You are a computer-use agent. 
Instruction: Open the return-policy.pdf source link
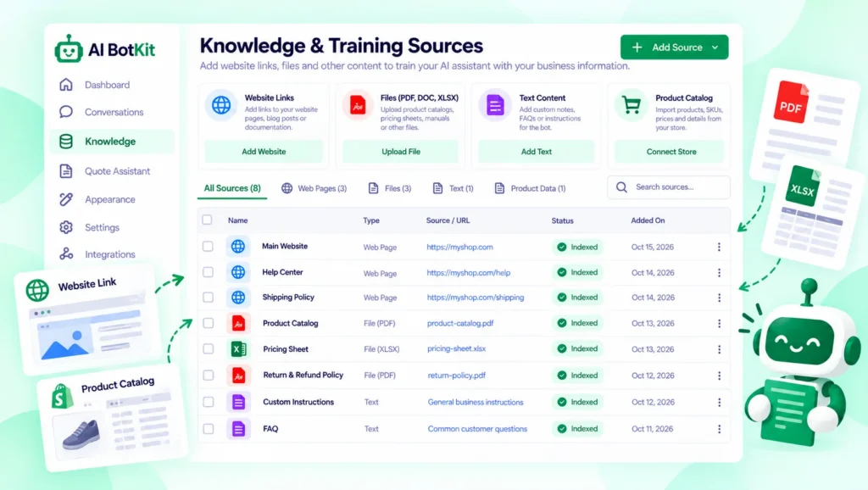tap(457, 376)
